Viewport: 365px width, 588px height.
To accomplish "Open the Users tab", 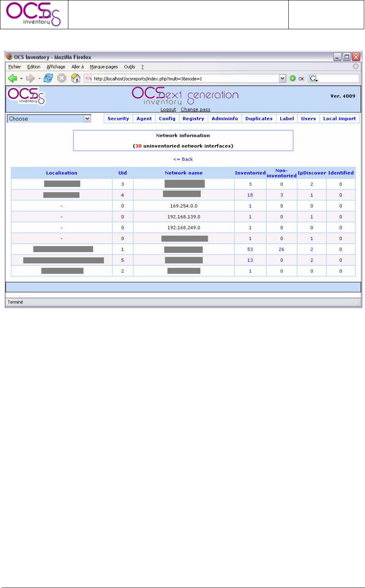I will tap(309, 119).
